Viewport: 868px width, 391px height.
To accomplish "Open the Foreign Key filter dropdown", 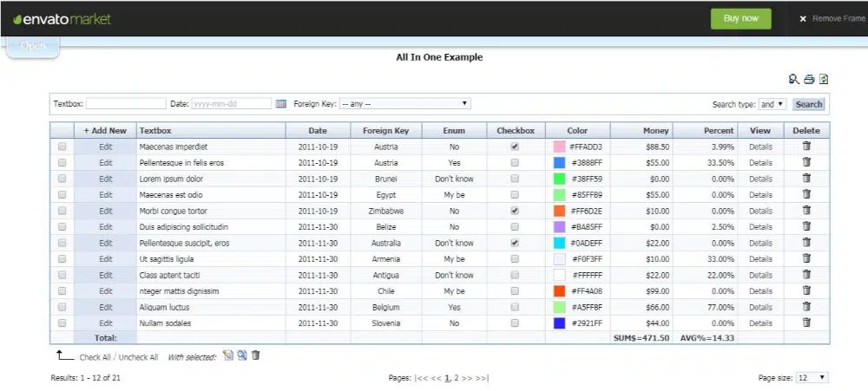I will click(x=404, y=104).
